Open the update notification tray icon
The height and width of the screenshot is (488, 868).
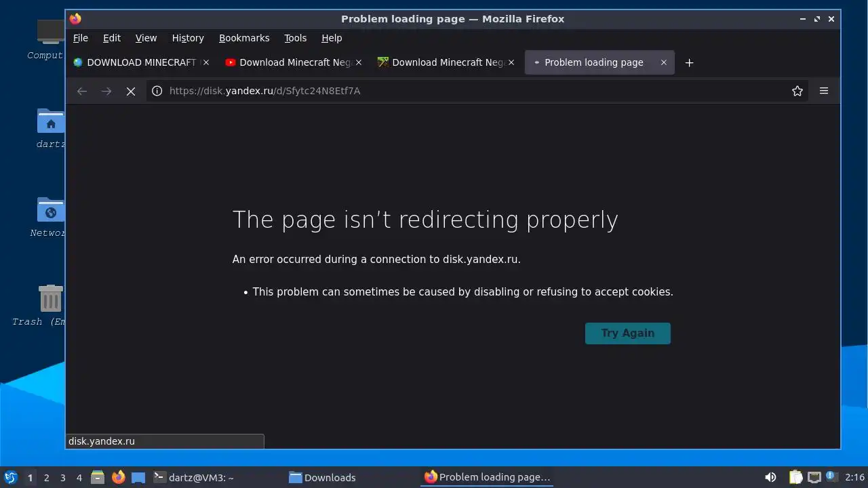[830, 476]
